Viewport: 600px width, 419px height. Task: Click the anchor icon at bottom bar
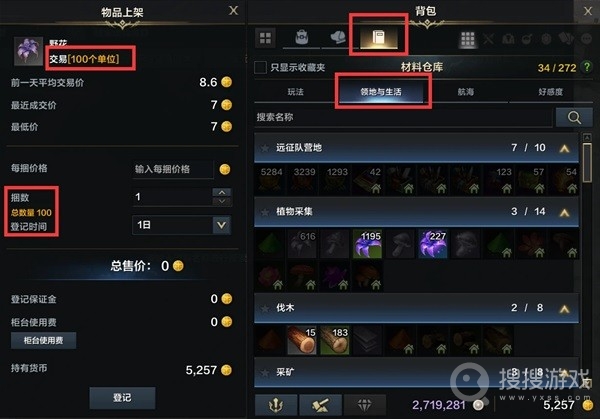(276, 404)
